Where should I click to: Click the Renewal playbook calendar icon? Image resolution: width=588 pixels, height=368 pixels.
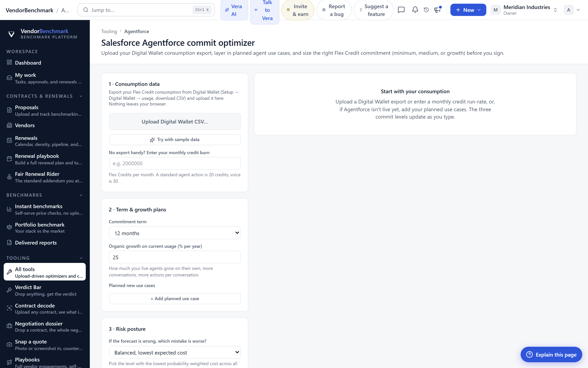[9, 159]
